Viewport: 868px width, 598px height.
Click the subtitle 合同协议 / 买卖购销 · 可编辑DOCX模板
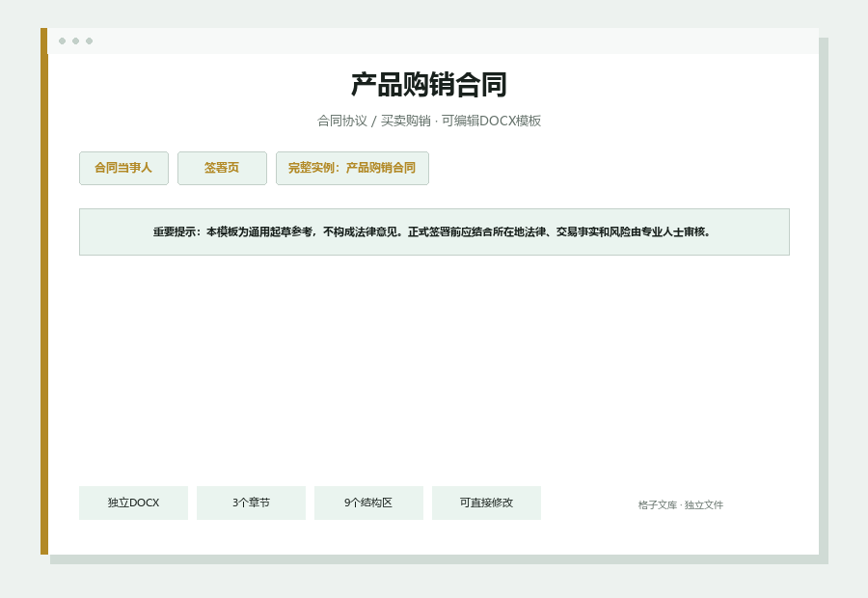pyautogui.click(x=429, y=121)
